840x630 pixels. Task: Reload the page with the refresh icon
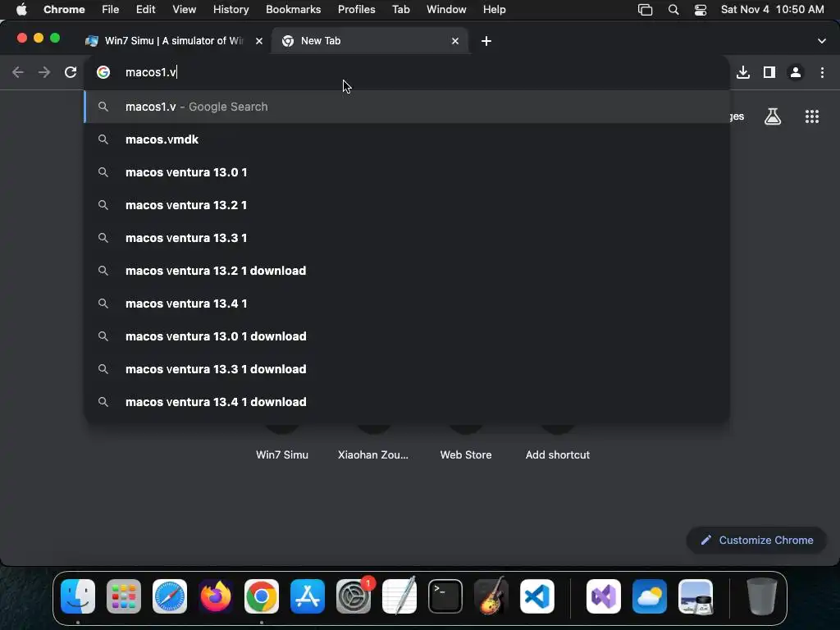point(71,72)
